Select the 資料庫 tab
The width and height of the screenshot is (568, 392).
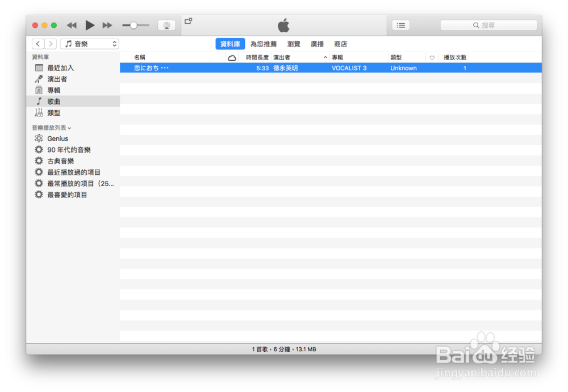(x=230, y=44)
